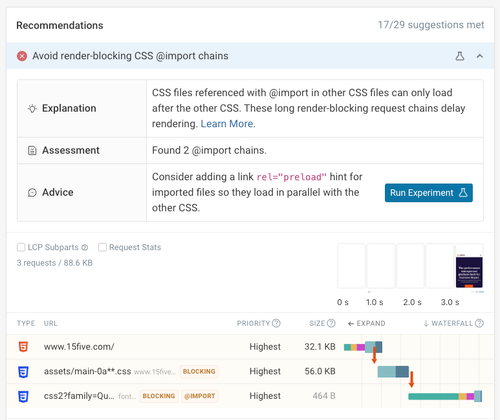
Task: Open the Priority column help icon
Action: 276,323
